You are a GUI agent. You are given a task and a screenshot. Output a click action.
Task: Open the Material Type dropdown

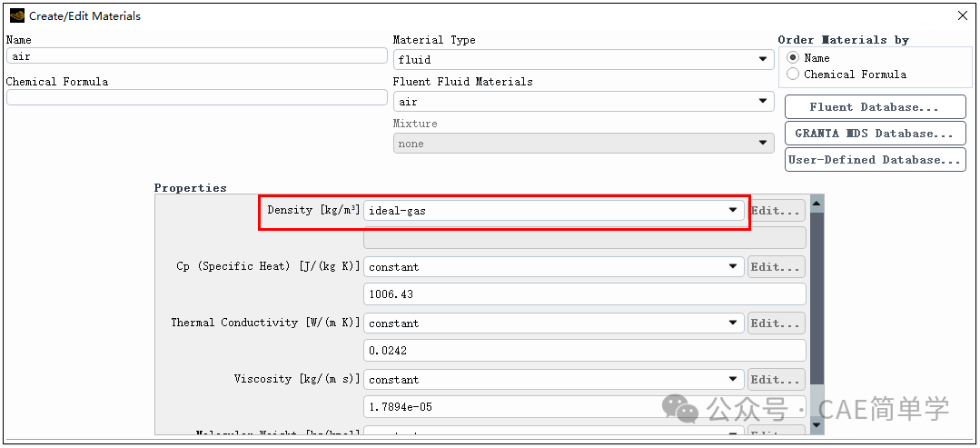coord(583,59)
